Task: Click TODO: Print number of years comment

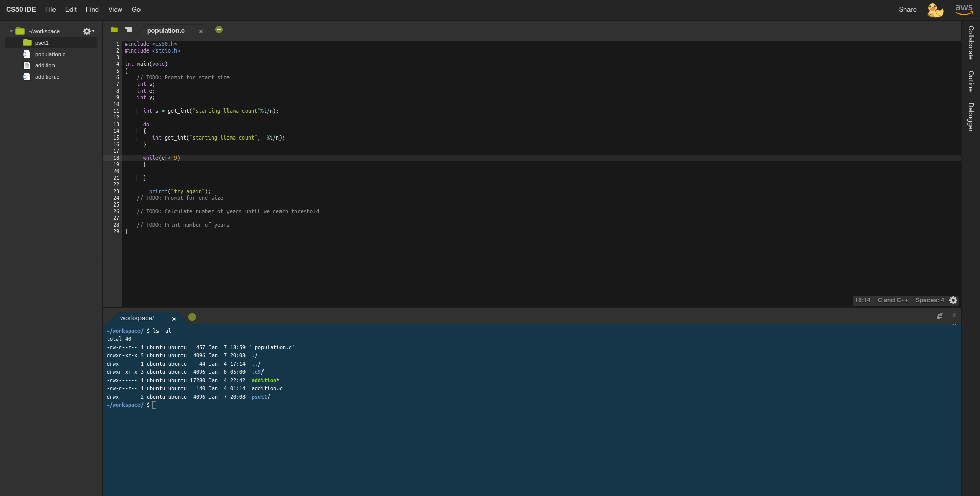Action: 183,225
